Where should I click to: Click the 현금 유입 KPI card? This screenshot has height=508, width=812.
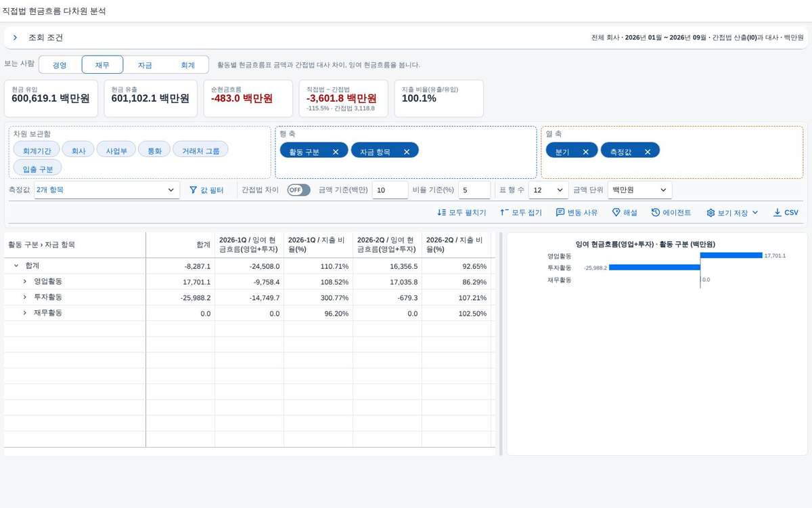[x=51, y=98]
